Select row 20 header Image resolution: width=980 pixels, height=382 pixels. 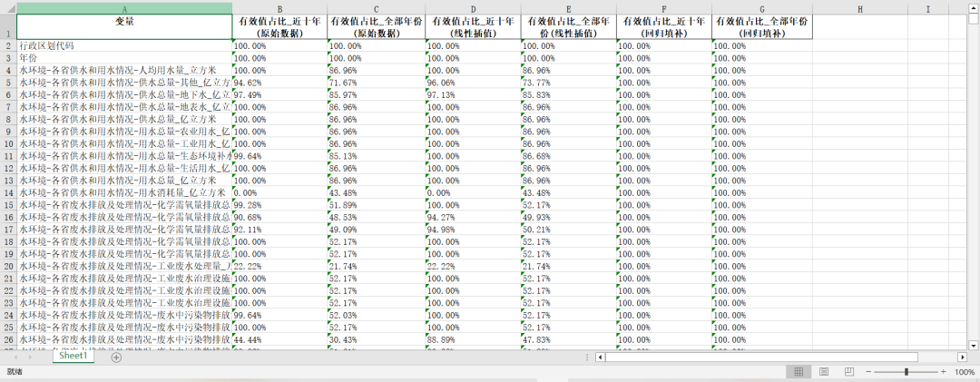(8, 266)
